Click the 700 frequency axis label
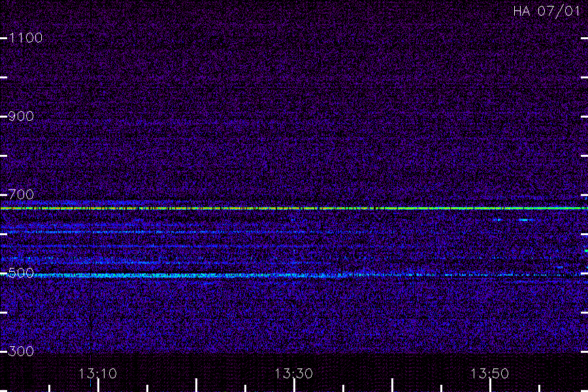Image resolution: width=588 pixels, height=392 pixels. [21, 194]
